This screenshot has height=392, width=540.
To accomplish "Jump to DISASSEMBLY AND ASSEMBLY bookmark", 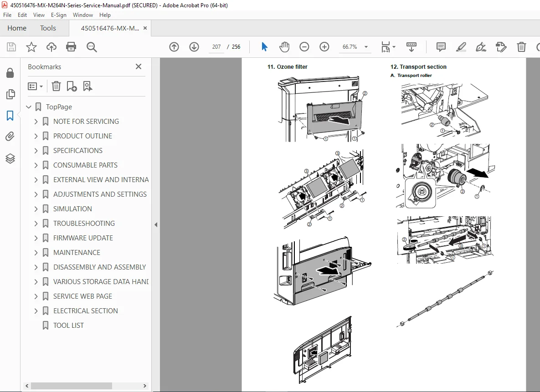I will pyautogui.click(x=99, y=267).
